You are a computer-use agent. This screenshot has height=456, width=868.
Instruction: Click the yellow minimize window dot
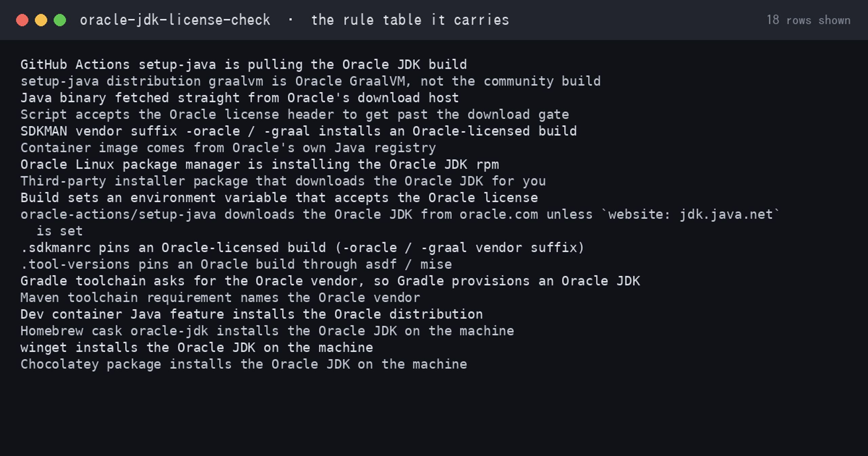[x=41, y=20]
